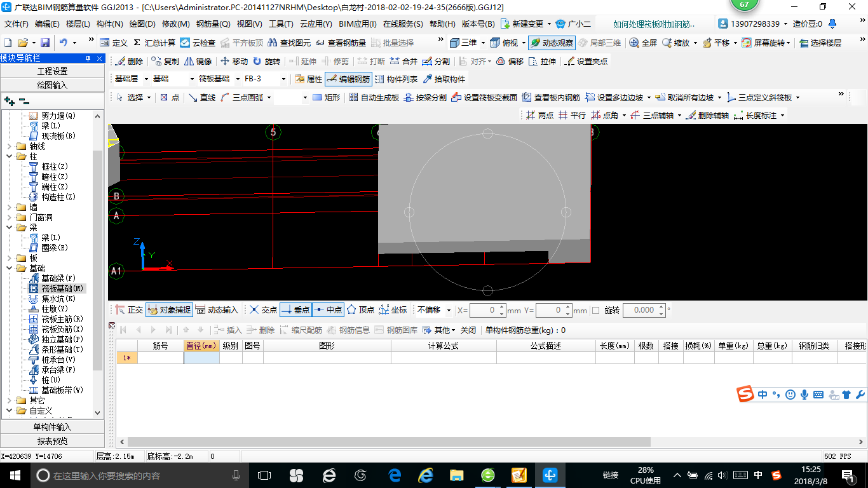Open the 钢筋量(Q) menu
This screenshot has width=868, height=488.
(213, 24)
